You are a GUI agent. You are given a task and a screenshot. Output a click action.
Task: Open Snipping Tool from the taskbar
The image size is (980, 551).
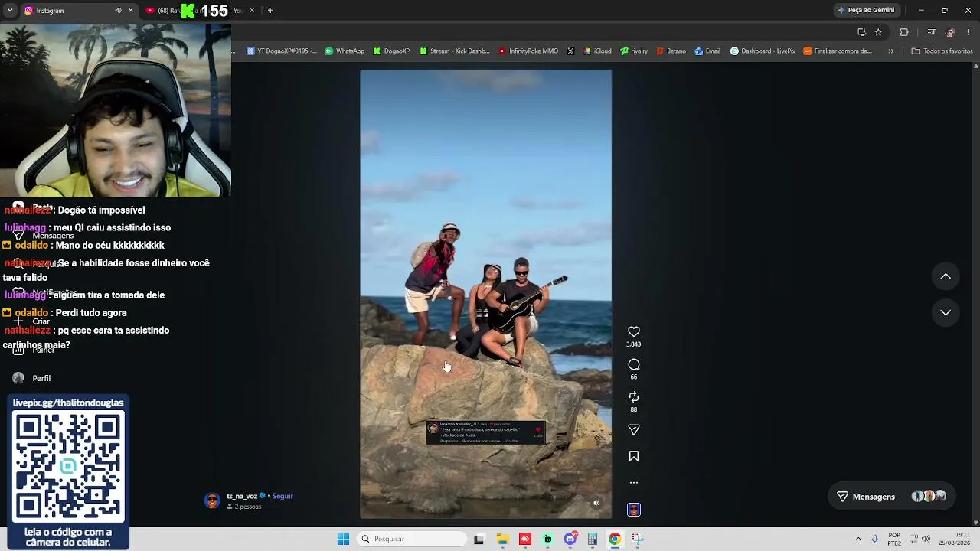pyautogui.click(x=637, y=539)
